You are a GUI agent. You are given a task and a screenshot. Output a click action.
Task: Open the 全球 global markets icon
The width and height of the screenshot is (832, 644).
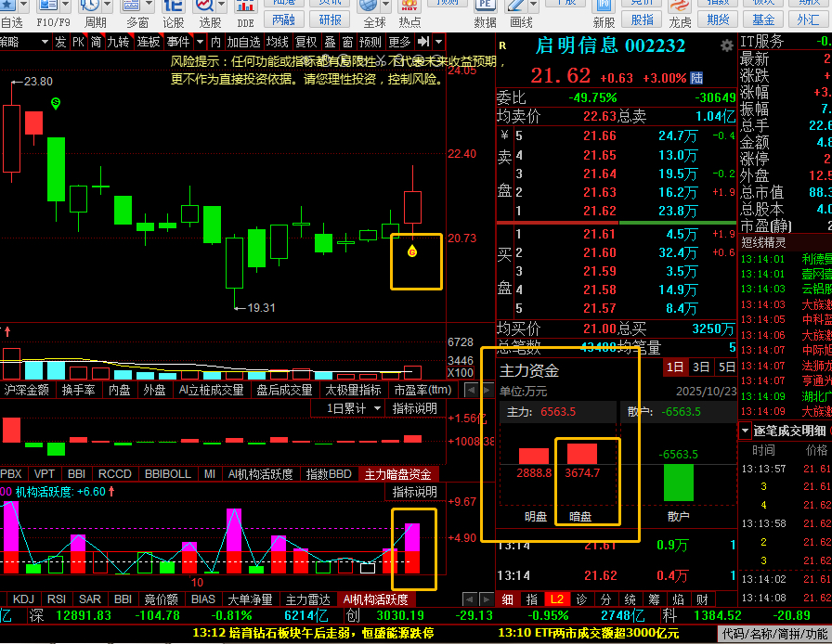click(x=369, y=6)
